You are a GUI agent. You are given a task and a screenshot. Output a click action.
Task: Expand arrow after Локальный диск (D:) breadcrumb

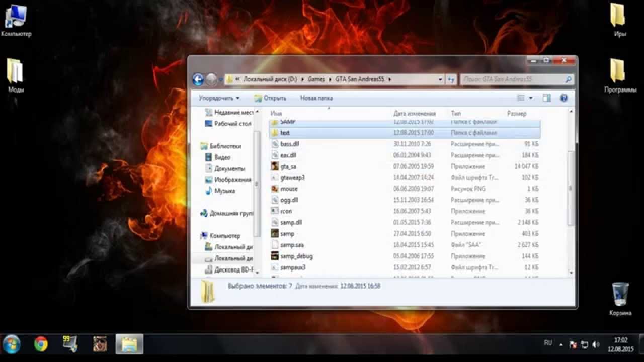(302, 79)
